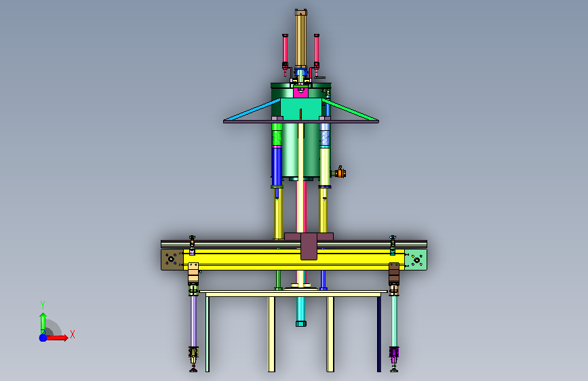Select the maroon bracket at conveyor center
The width and height of the screenshot is (588, 381).
coord(309,245)
